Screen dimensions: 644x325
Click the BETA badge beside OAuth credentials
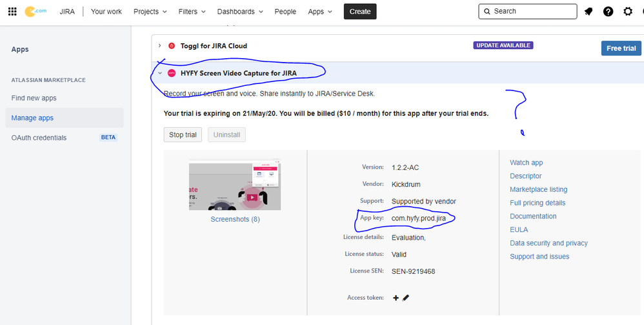(108, 138)
